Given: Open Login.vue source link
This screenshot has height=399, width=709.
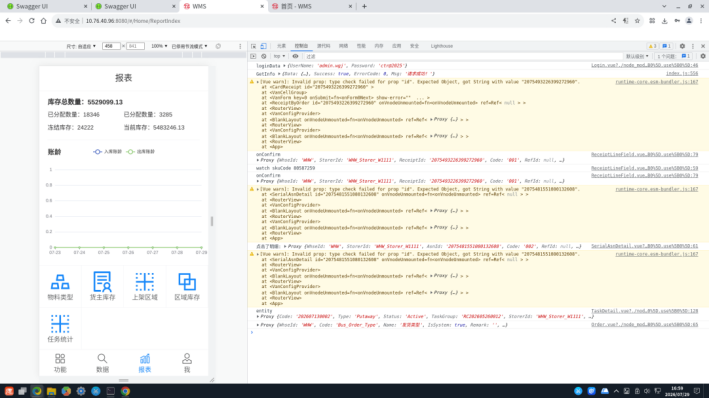Looking at the screenshot, I should (644, 66).
